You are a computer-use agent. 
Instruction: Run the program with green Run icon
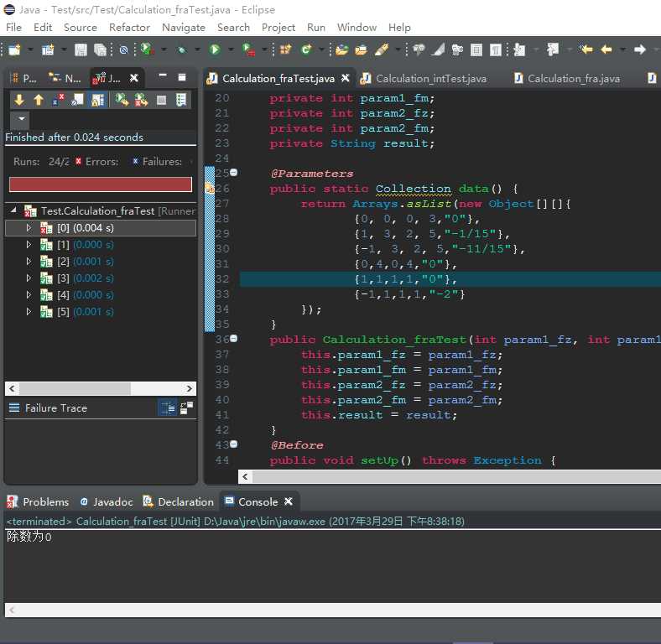click(x=215, y=49)
